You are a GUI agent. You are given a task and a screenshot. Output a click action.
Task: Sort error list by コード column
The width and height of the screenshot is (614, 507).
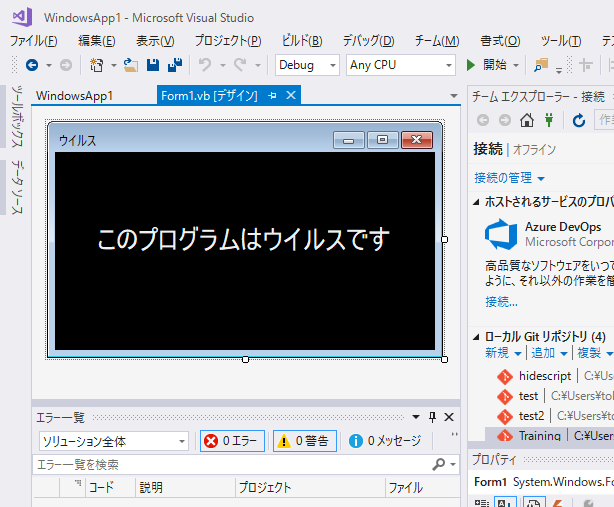click(x=110, y=487)
